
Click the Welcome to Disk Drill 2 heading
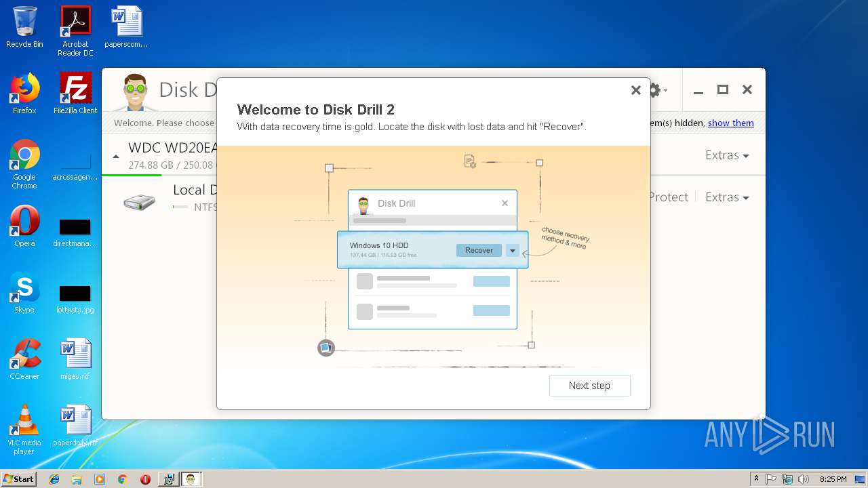click(315, 110)
